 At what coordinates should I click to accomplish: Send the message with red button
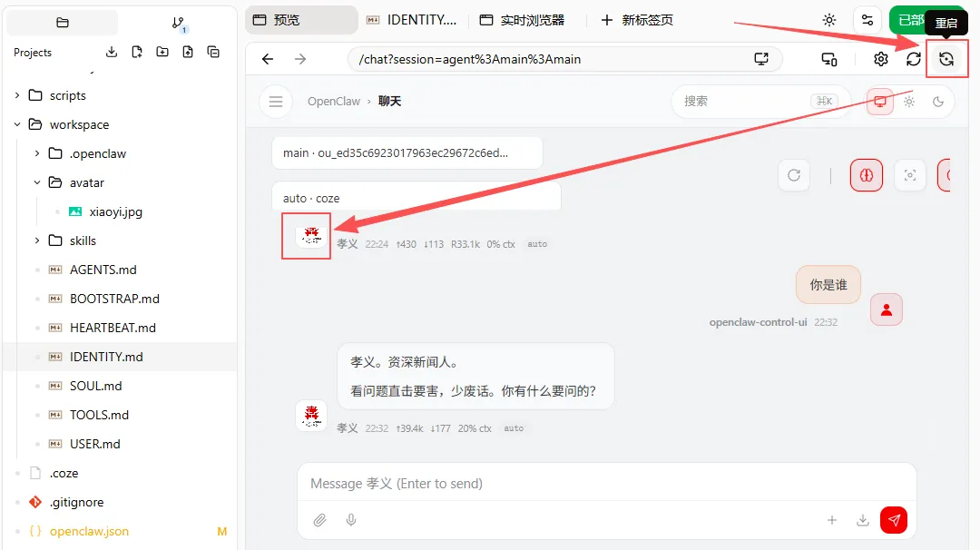tap(894, 520)
